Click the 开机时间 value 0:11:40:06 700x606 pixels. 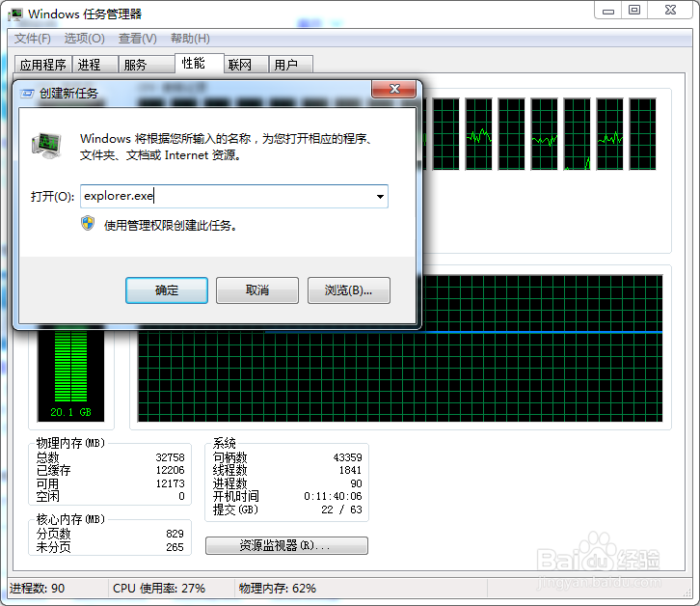(x=333, y=497)
